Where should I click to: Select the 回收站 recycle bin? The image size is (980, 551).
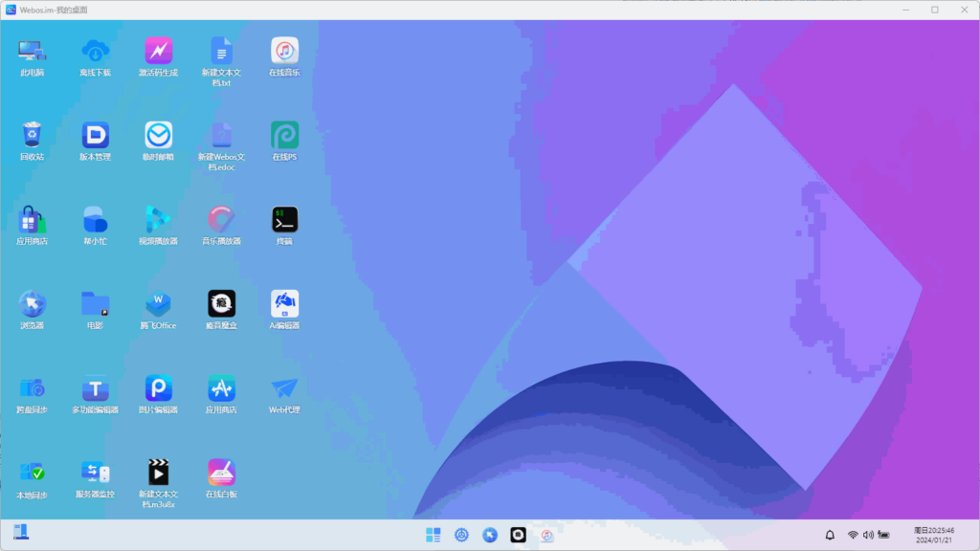pos(32,136)
